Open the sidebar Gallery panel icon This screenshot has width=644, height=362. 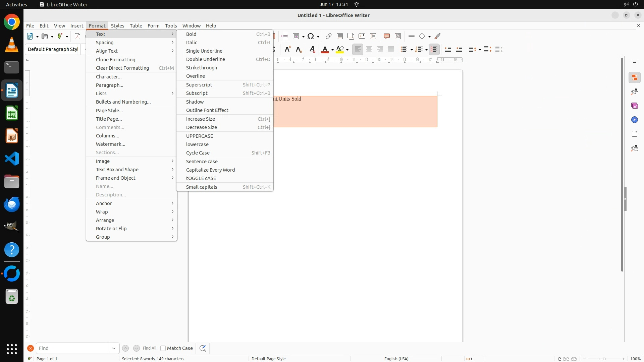coord(634,106)
